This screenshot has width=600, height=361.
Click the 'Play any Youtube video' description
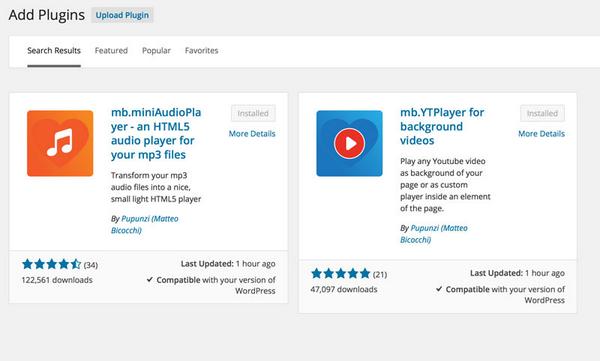(x=445, y=185)
